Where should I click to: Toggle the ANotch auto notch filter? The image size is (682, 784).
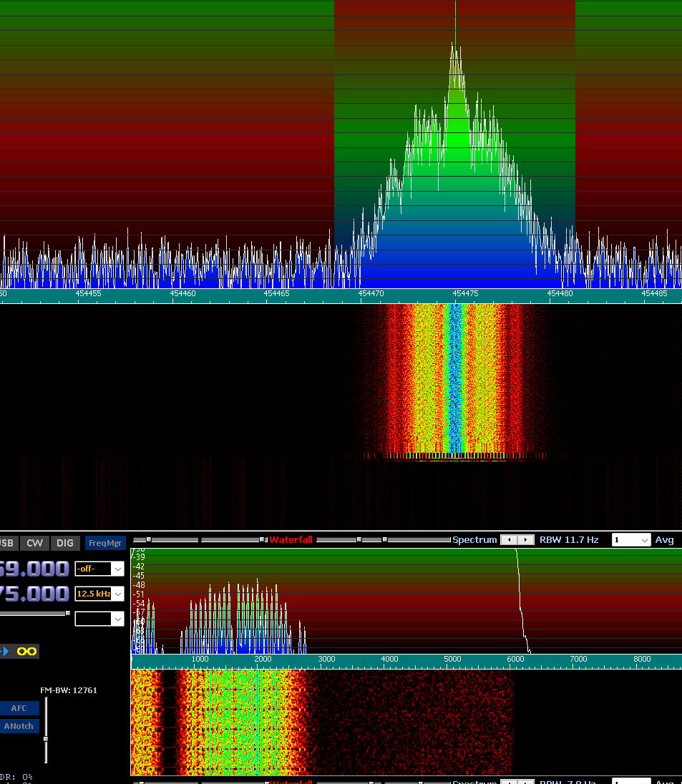(19, 726)
